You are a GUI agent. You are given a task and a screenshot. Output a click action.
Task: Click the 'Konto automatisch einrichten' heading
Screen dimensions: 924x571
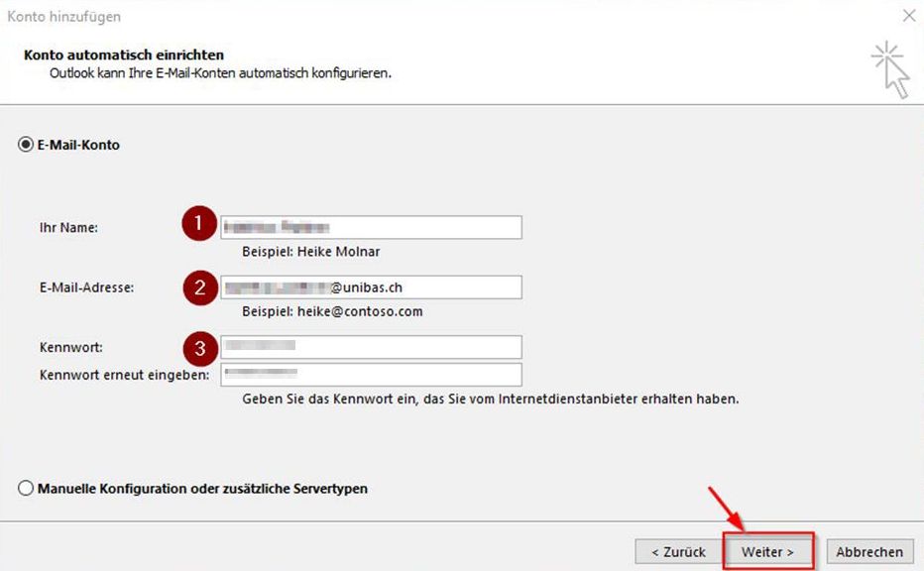[x=124, y=56]
